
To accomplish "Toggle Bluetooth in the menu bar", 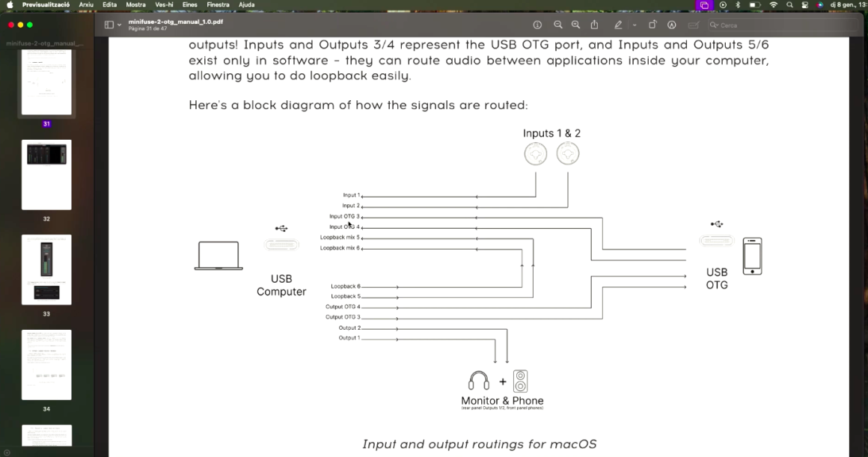I will (738, 4).
